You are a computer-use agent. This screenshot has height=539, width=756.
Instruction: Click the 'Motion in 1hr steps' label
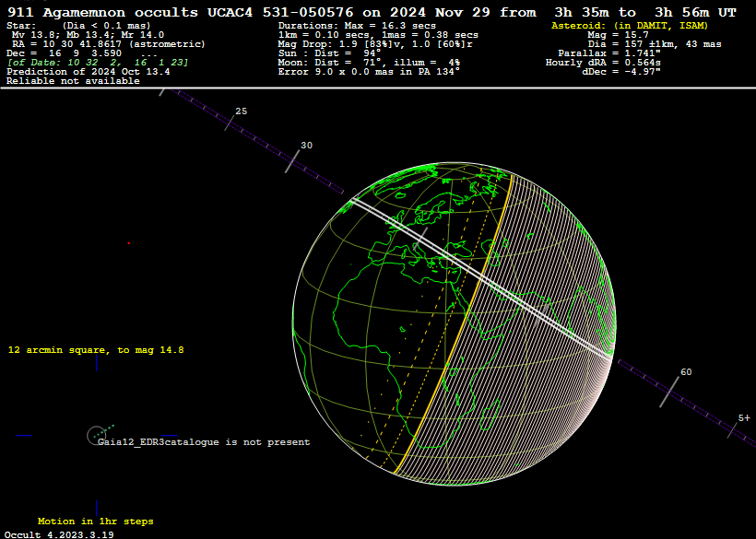point(96,521)
